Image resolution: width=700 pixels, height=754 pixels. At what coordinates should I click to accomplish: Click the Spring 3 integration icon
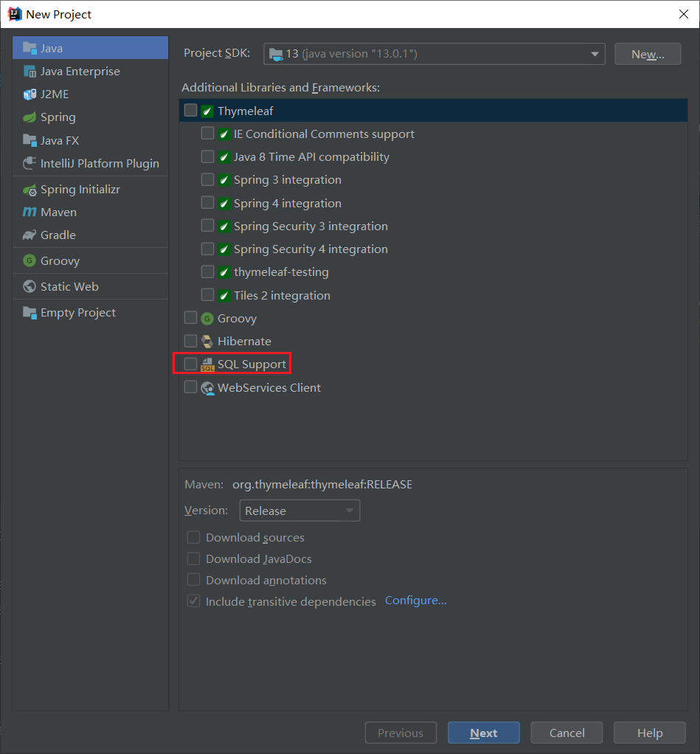click(x=223, y=180)
